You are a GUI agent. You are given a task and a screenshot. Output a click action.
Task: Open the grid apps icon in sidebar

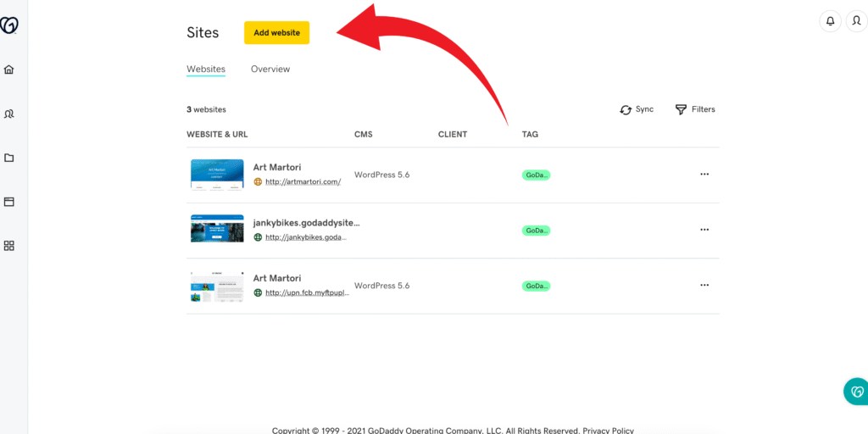click(8, 246)
